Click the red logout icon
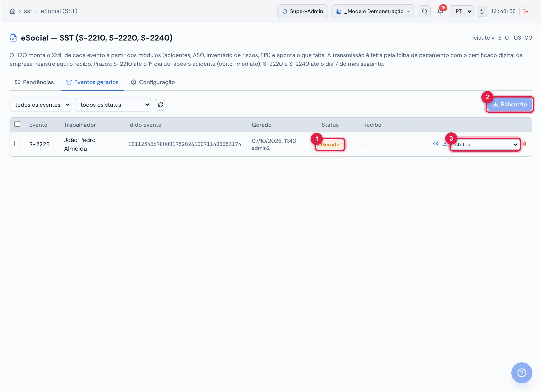Image resolution: width=541 pixels, height=392 pixels. point(526,12)
